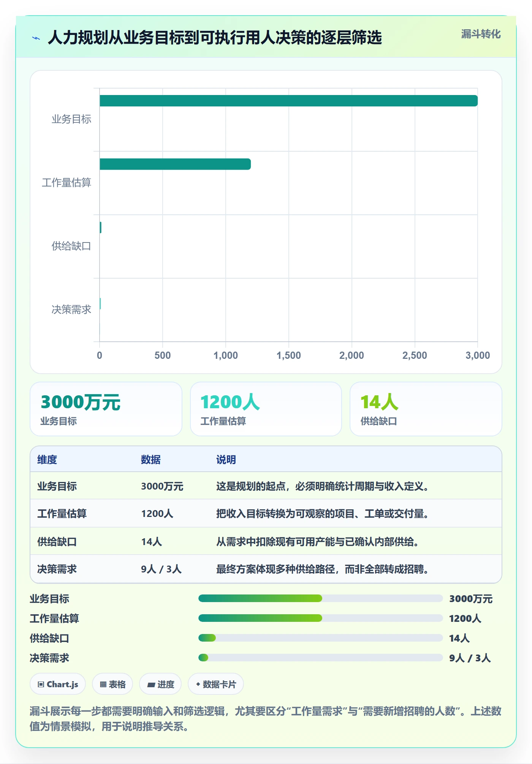This screenshot has width=532, height=764.
Task: Open the 1200人 data card
Action: (x=266, y=409)
